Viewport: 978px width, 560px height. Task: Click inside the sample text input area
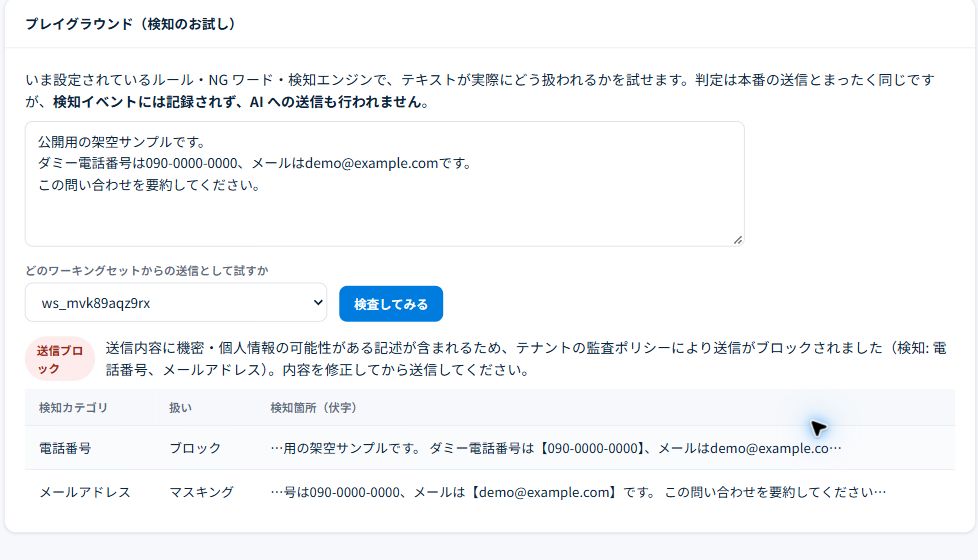[384, 183]
